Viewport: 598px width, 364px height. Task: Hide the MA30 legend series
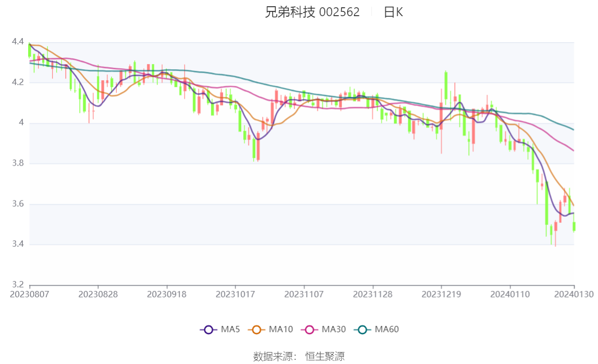click(x=323, y=329)
